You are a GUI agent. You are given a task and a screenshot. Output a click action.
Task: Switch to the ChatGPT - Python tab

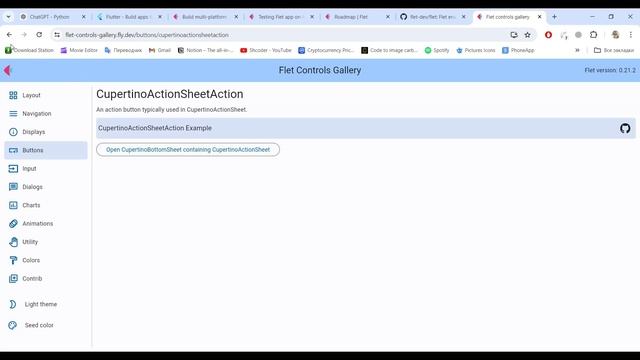pyautogui.click(x=53, y=17)
